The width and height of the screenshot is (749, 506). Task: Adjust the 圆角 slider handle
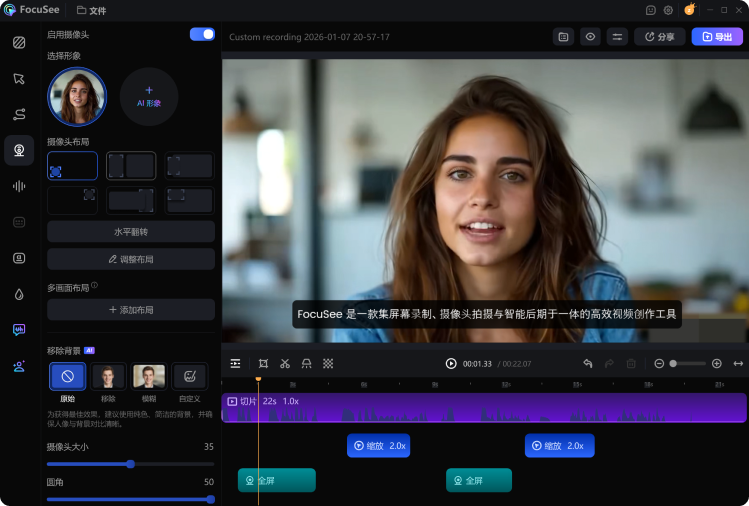(211, 499)
